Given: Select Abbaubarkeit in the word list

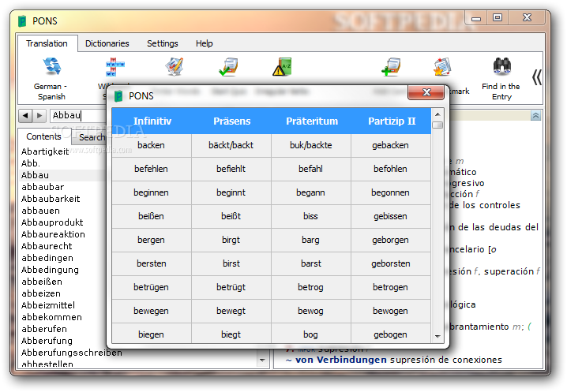Looking at the screenshot, I should (51, 199).
